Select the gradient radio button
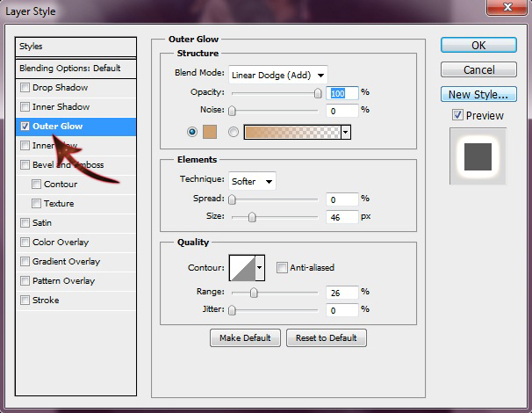The height and width of the screenshot is (413, 532). coord(234,132)
